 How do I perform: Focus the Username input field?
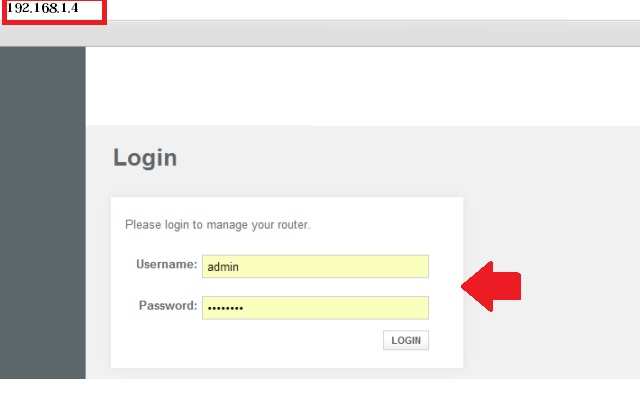pos(315,266)
